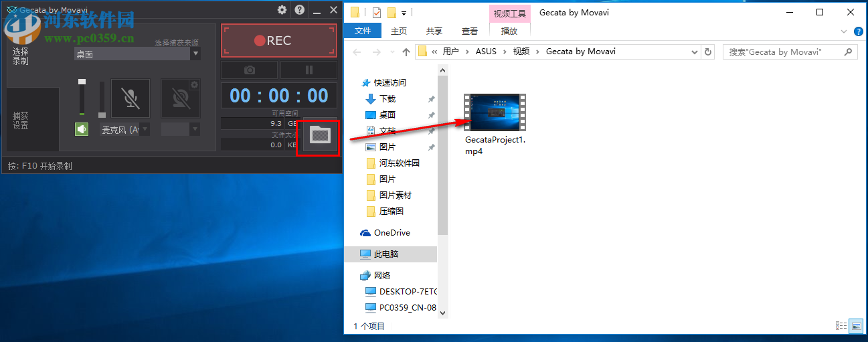The width and height of the screenshot is (868, 342).
Task: Open Gecata settings gear icon
Action: [282, 9]
